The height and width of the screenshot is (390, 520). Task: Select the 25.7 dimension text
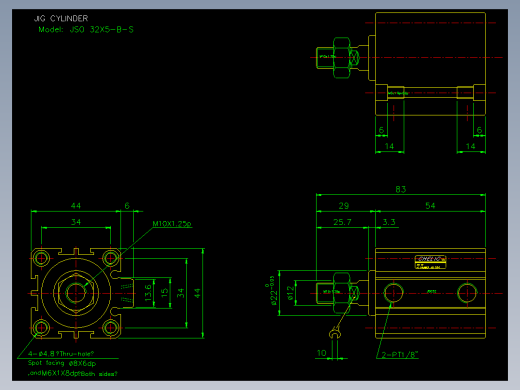(342, 222)
